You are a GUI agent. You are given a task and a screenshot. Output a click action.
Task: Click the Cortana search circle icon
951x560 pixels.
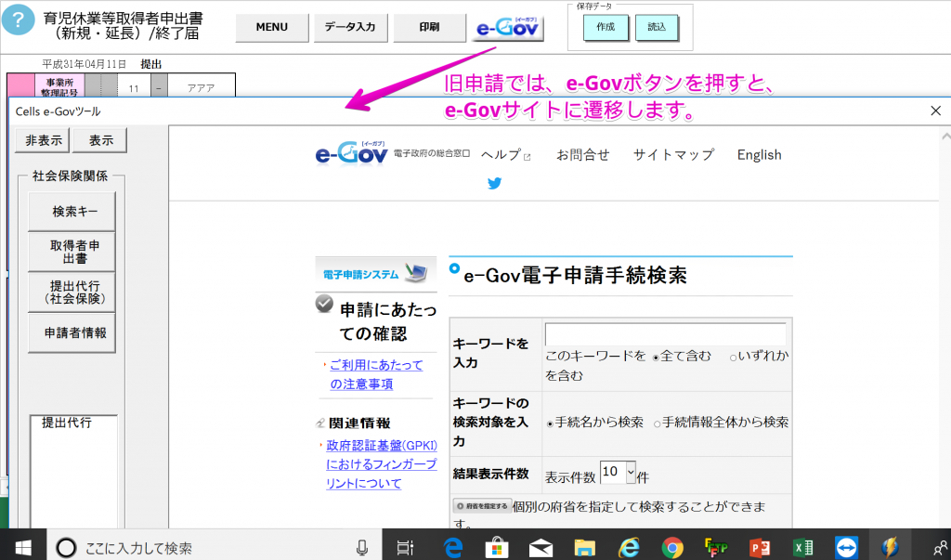click(x=66, y=548)
